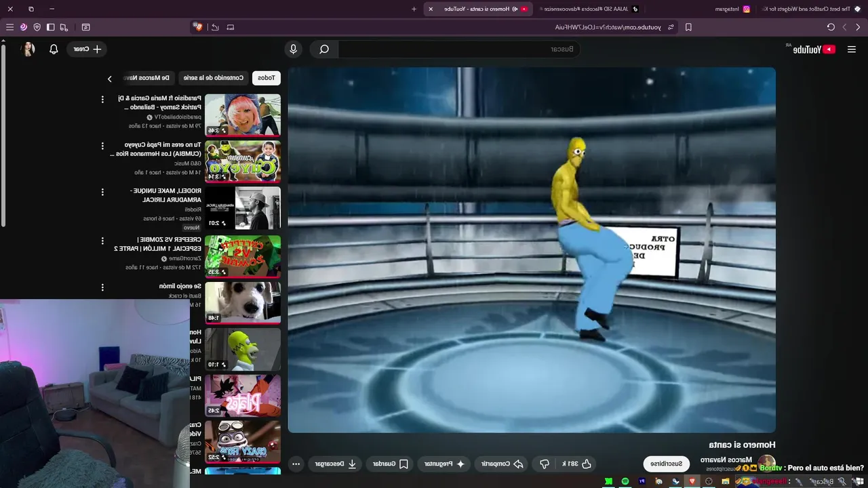
Task: Open the Creeper vs Zombie thumbnail
Action: (243, 256)
